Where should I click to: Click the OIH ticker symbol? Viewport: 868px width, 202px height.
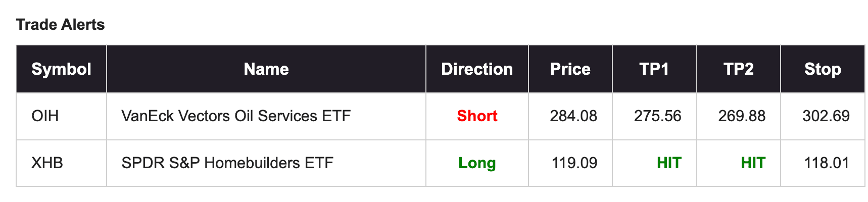coord(45,116)
